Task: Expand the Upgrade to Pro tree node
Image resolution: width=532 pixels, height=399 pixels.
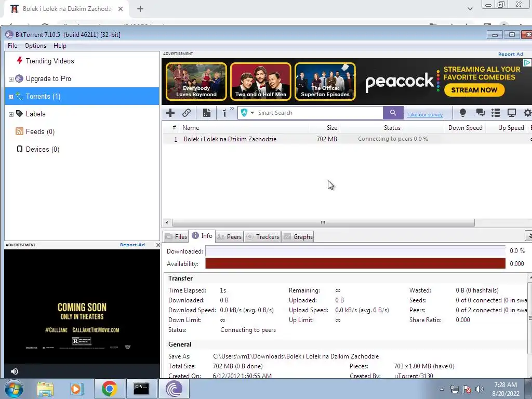Action: click(11, 79)
